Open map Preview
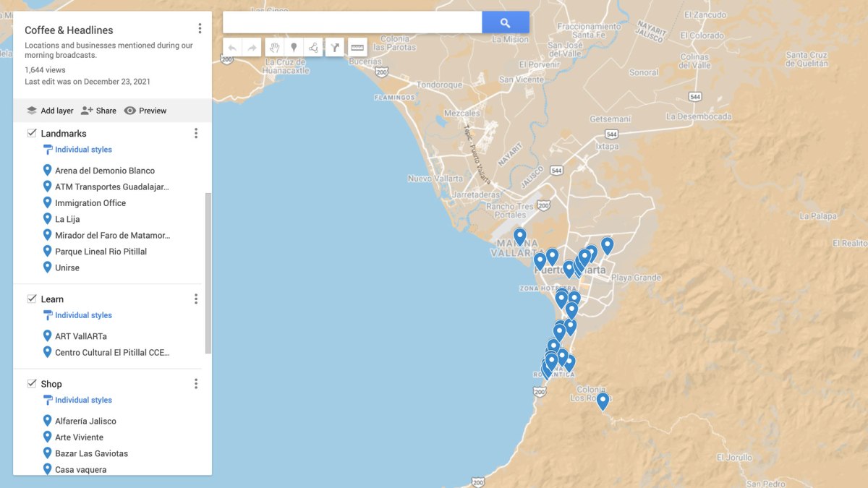 pos(145,111)
